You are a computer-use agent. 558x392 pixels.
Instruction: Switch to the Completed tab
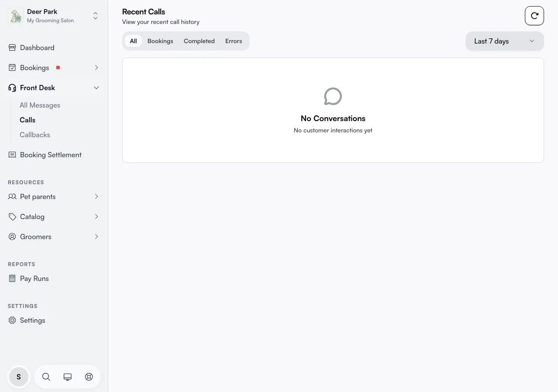pyautogui.click(x=199, y=41)
